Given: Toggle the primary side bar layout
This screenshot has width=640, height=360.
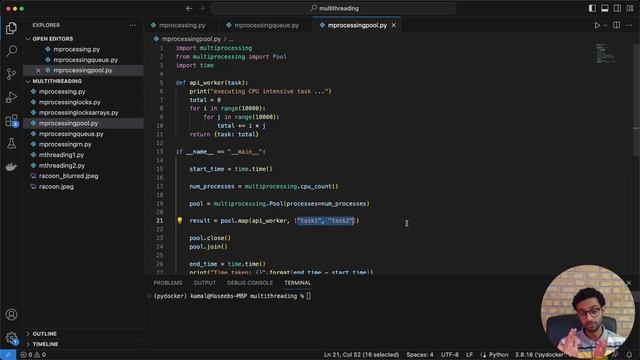Looking at the screenshot, I should pos(592,8).
